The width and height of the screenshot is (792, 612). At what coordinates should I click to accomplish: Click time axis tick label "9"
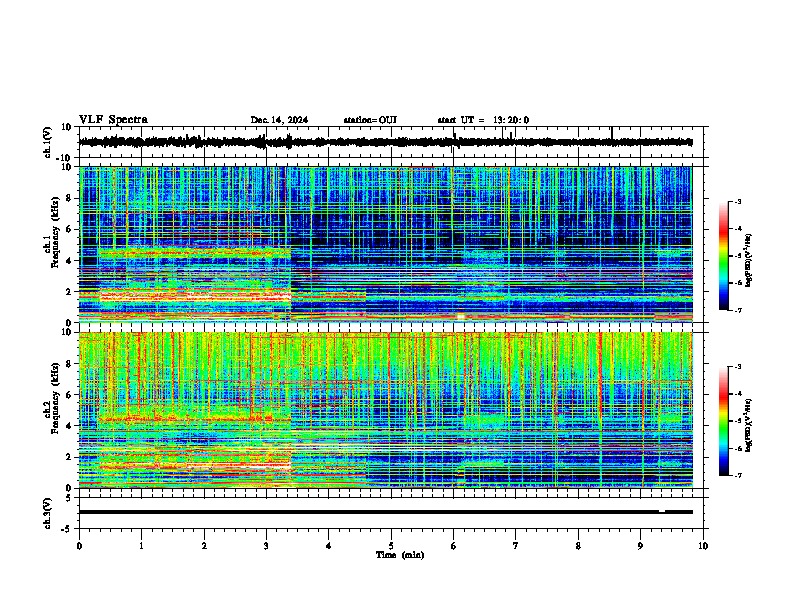tap(640, 546)
